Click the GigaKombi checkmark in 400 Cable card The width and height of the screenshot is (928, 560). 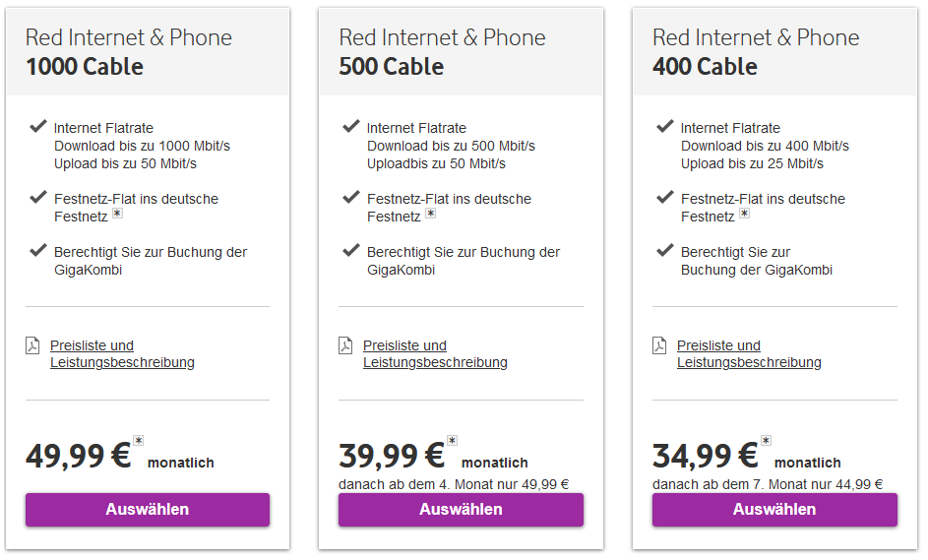[x=665, y=251]
